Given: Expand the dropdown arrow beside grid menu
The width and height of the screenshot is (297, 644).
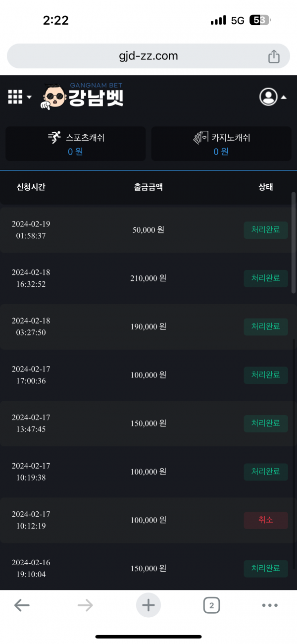Looking at the screenshot, I should click(x=29, y=98).
